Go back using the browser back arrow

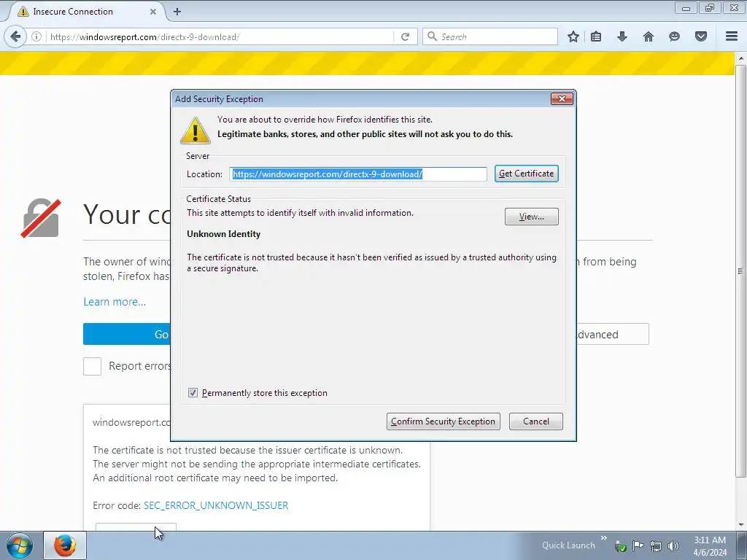pyautogui.click(x=15, y=36)
